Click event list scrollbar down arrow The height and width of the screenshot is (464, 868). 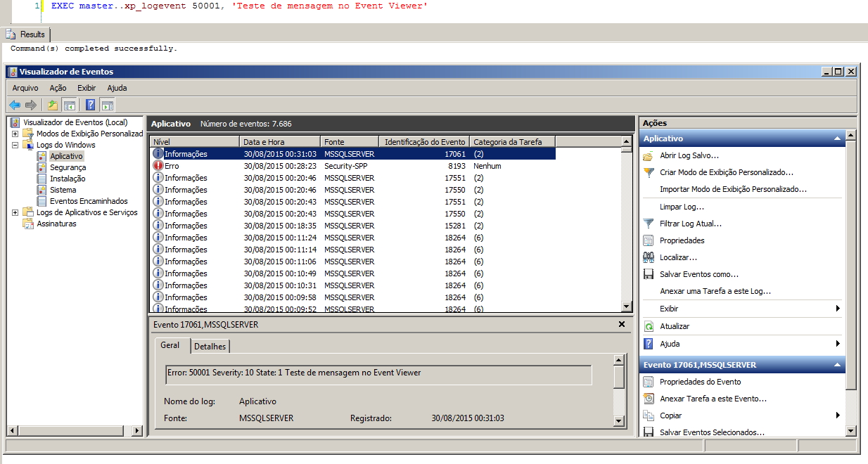627,307
